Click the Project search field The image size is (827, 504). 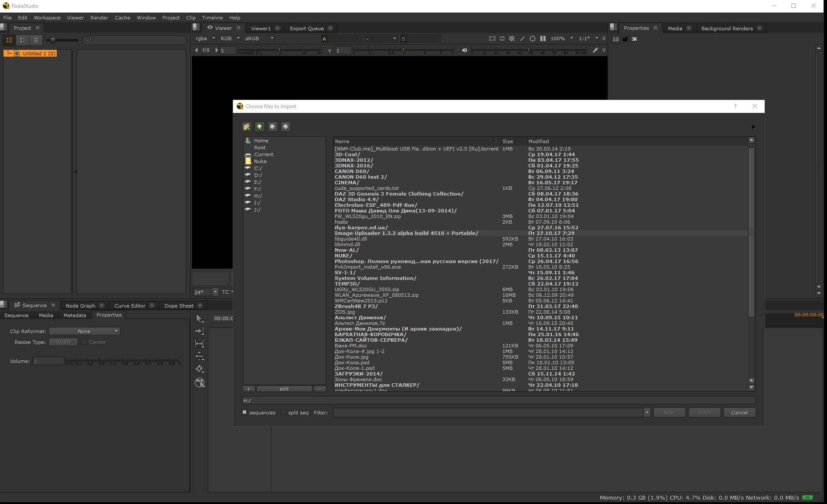(134, 40)
